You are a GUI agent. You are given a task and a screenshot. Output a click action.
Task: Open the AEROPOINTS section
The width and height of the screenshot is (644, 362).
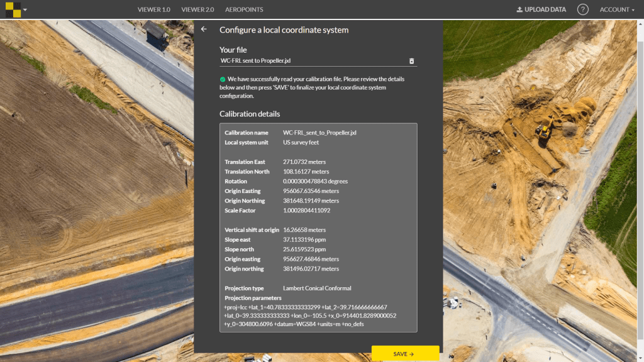click(x=243, y=9)
